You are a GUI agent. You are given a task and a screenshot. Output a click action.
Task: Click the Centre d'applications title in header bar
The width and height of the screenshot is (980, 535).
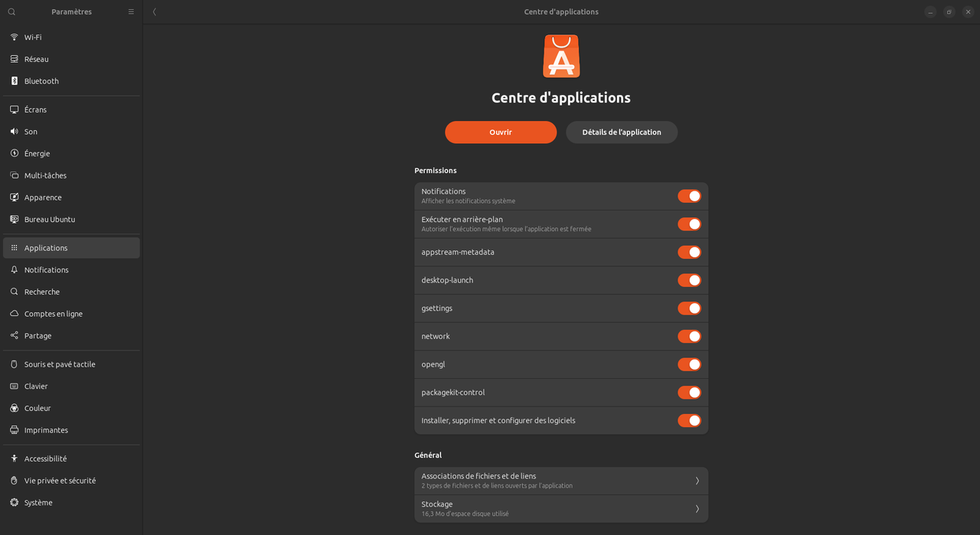coord(561,11)
